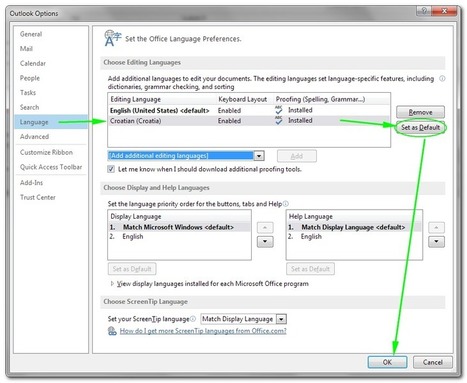Image resolution: width=467 pixels, height=383 pixels.
Task: Click the proofing installed icon for English
Action: [x=279, y=110]
